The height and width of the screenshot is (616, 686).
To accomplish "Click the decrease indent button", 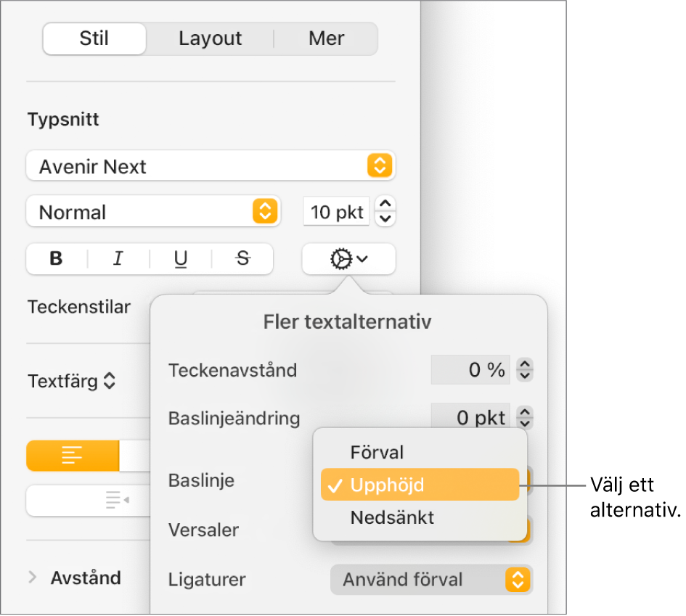I will coord(118,500).
